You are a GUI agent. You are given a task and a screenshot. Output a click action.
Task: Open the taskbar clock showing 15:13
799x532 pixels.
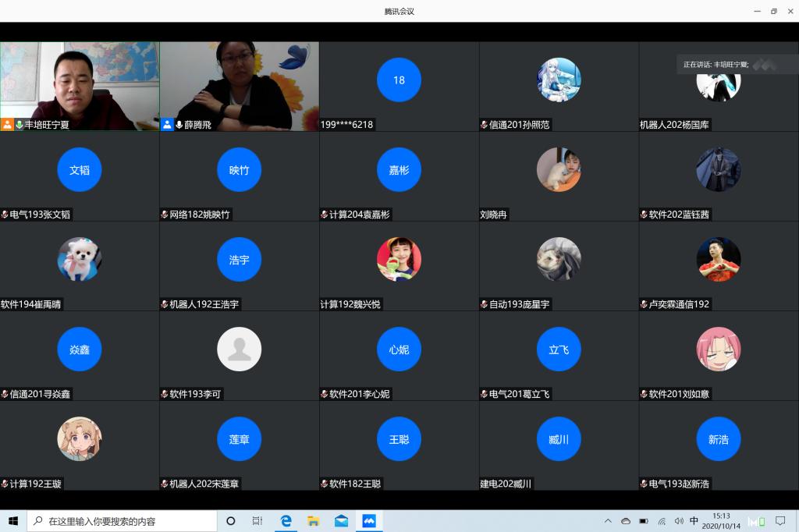(x=722, y=521)
